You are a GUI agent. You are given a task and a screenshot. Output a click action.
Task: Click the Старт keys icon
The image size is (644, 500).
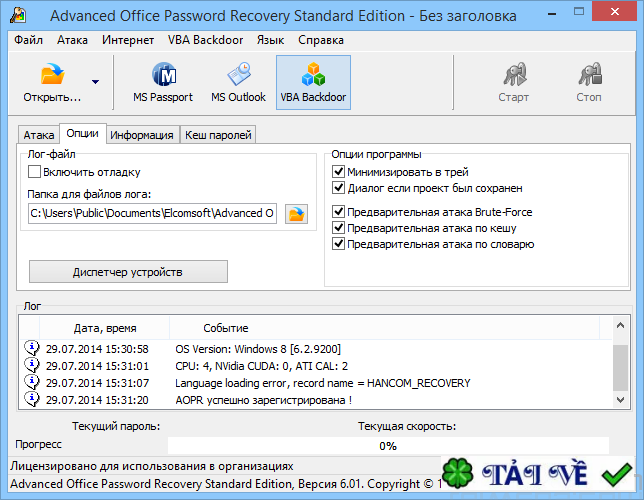pyautogui.click(x=514, y=74)
